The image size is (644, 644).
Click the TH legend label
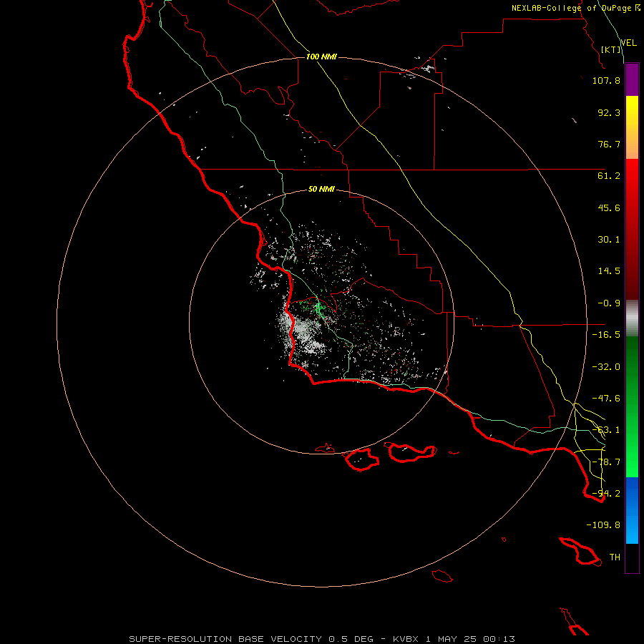click(x=615, y=557)
